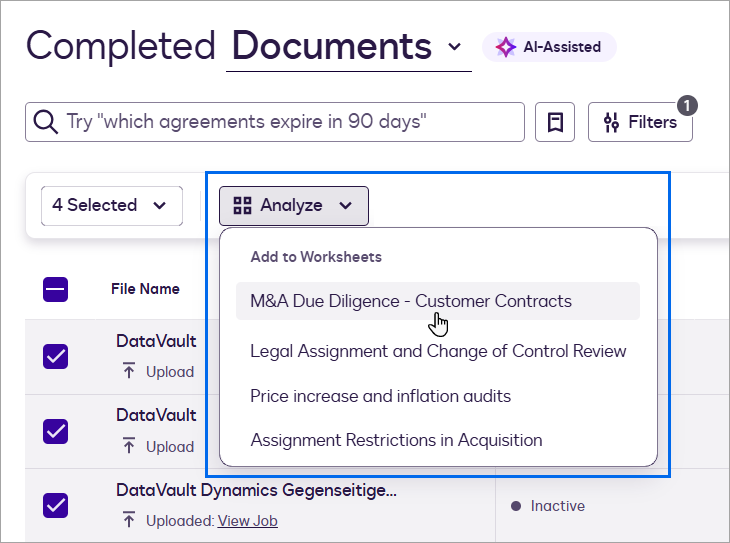Uncheck the second DataVault row checkbox

[x=55, y=431]
